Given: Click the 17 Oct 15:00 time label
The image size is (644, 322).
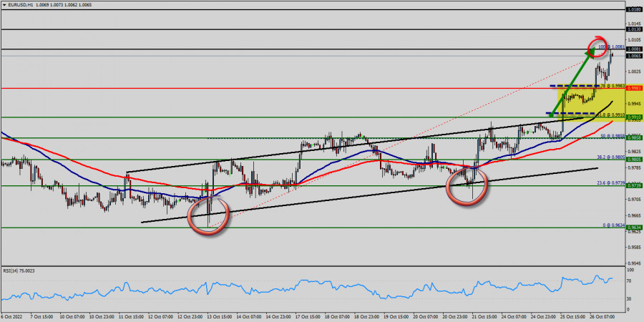Looking at the screenshot, I should tap(308, 318).
